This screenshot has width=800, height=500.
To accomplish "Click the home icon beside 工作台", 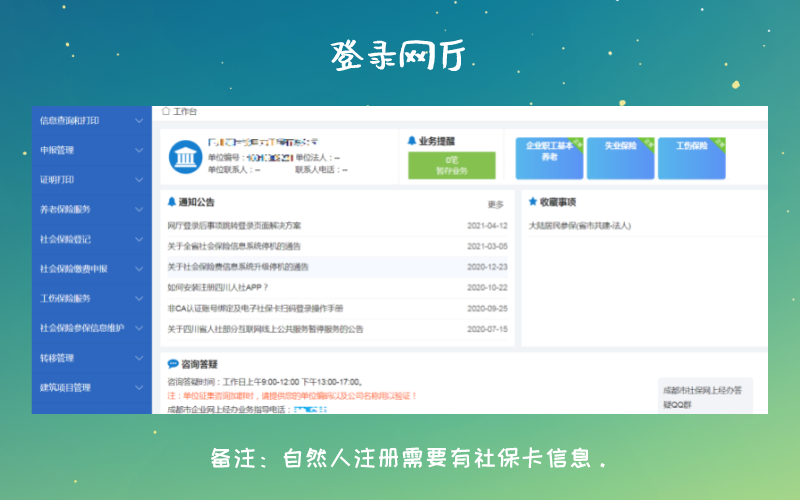I will pos(166,112).
